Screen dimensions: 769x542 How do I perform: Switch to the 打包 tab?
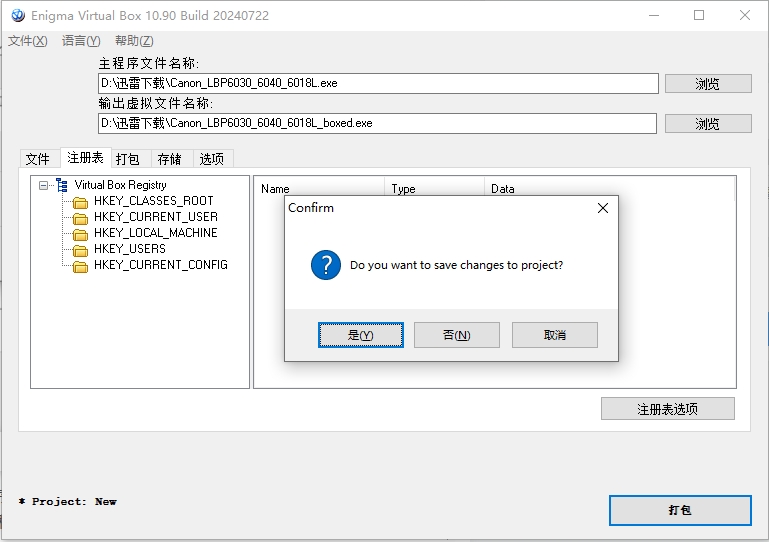[x=128, y=159]
